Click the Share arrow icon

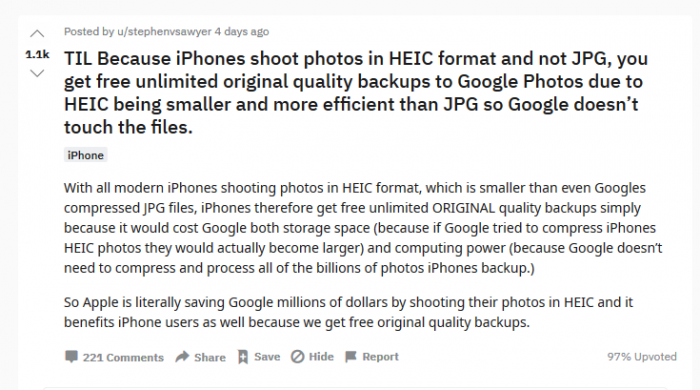tap(182, 357)
